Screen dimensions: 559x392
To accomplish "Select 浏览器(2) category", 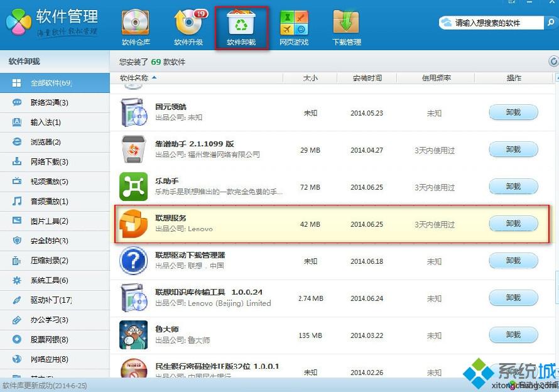I will click(55, 142).
